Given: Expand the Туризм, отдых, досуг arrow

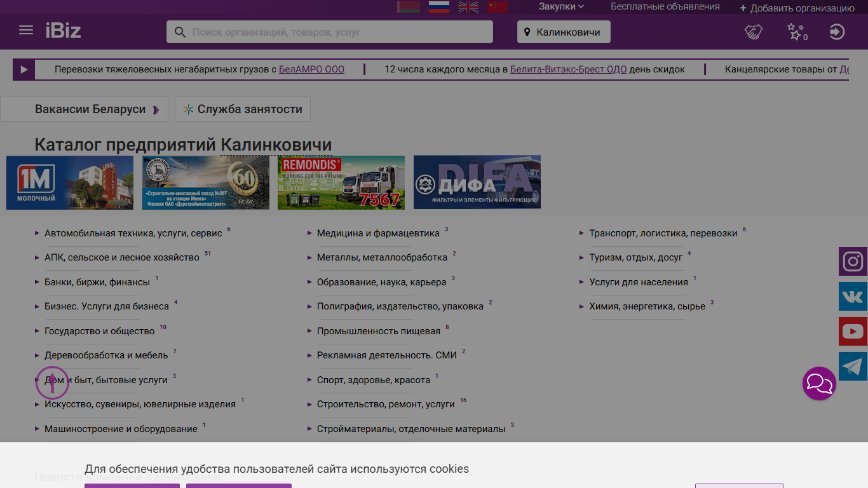Looking at the screenshot, I should click(x=581, y=257).
